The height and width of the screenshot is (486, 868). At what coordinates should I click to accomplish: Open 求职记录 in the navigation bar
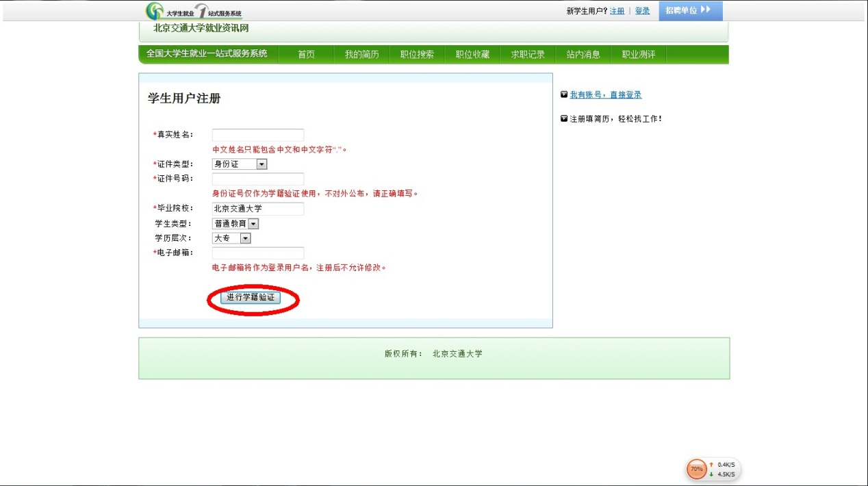coord(528,55)
